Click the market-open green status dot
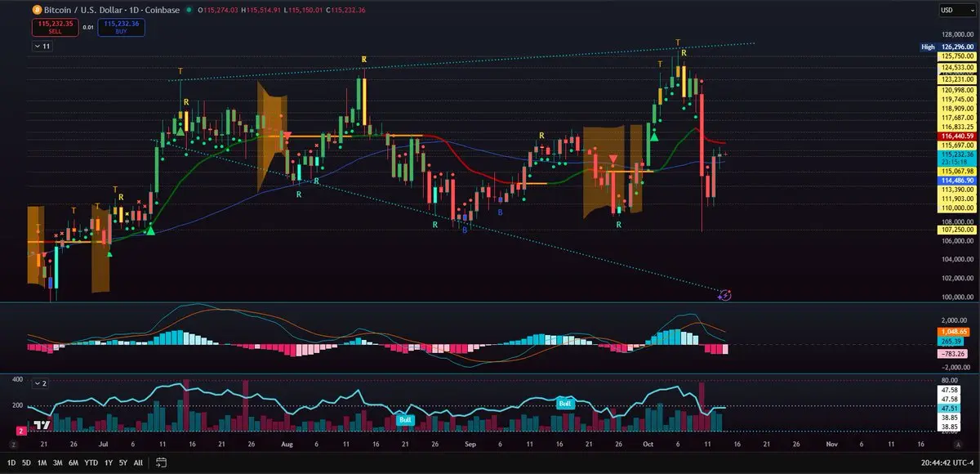The height and width of the screenshot is (474, 980). pos(189,9)
